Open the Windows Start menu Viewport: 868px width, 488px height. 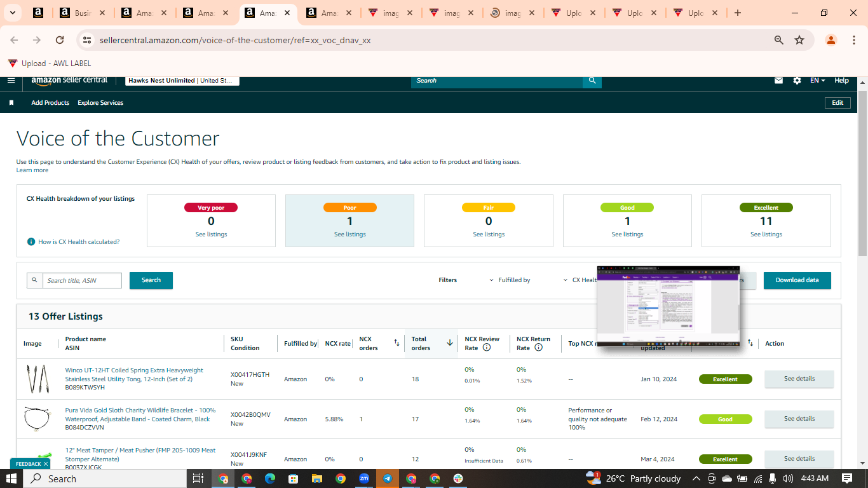click(11, 478)
